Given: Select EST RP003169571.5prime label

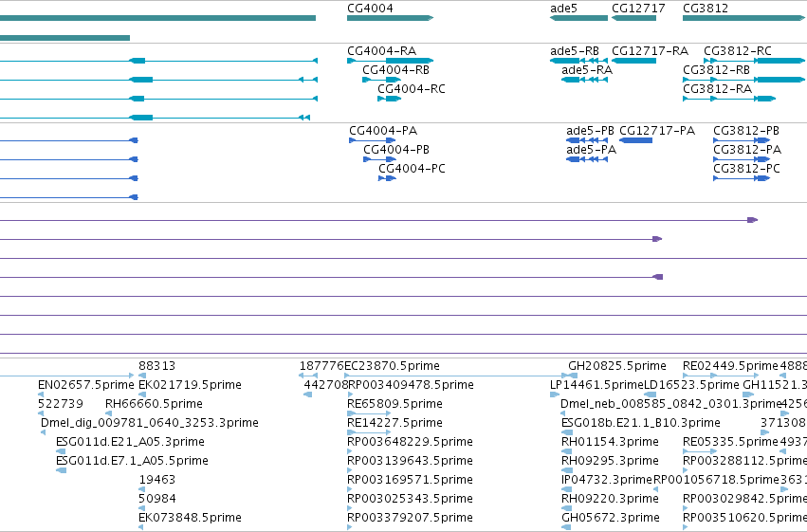Looking at the screenshot, I should [410, 480].
